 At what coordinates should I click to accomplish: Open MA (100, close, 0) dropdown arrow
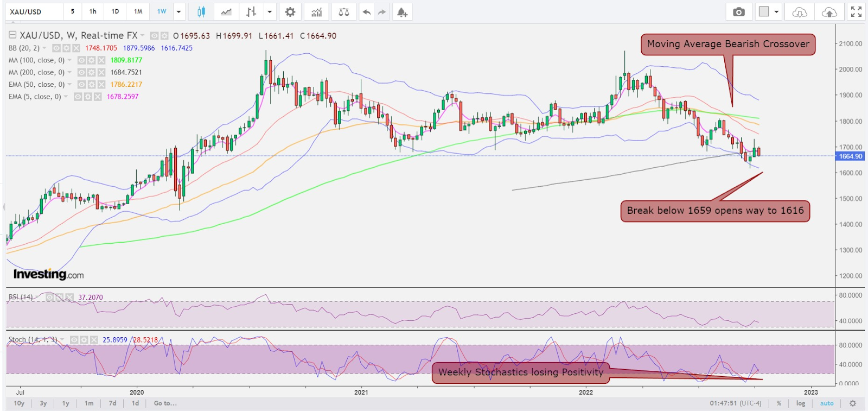point(69,60)
